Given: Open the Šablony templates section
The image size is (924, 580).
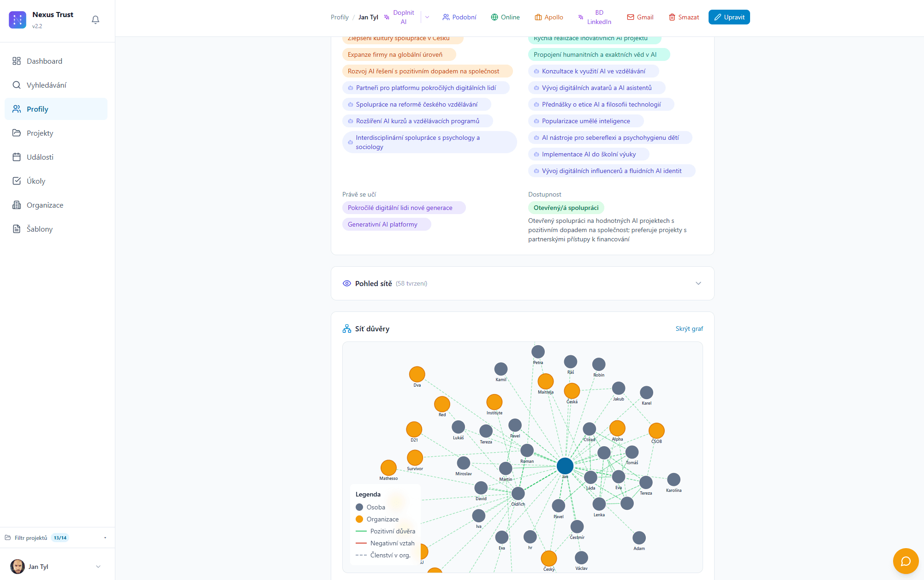Looking at the screenshot, I should tap(41, 229).
